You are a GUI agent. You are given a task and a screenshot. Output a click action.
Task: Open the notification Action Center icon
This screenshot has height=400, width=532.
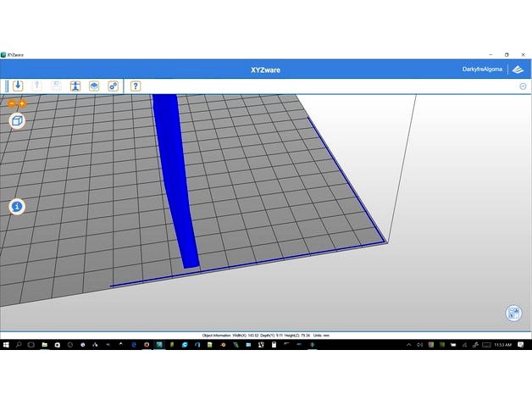pyautogui.click(x=521, y=345)
